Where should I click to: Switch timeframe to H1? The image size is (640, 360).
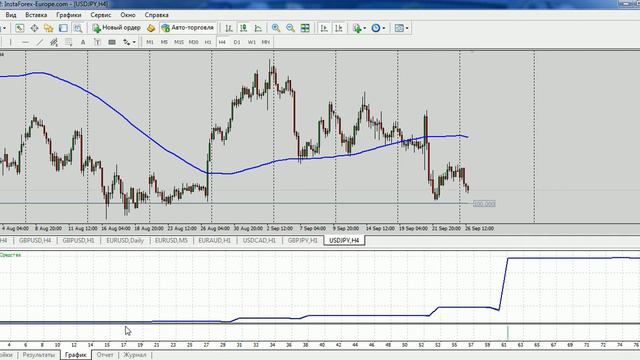click(x=208, y=42)
